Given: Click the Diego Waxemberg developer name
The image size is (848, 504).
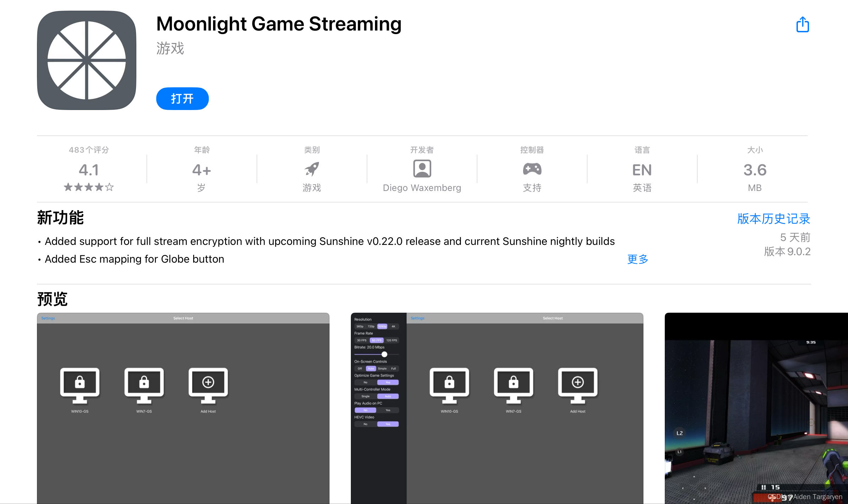Looking at the screenshot, I should click(422, 188).
